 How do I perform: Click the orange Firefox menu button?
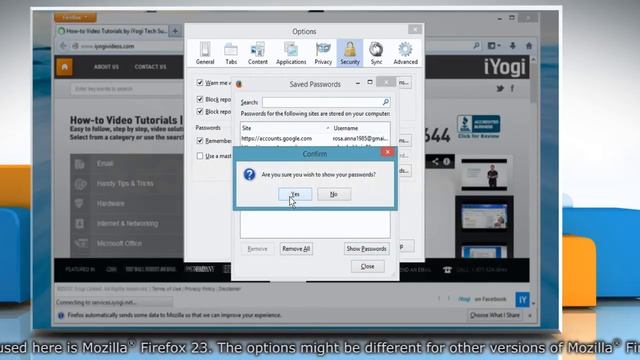point(75,18)
